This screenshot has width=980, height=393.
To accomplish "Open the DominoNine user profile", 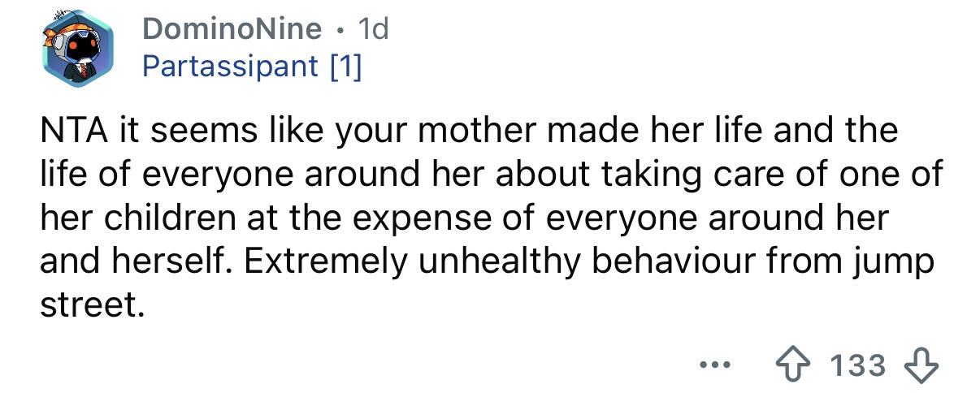I will tap(232, 30).
